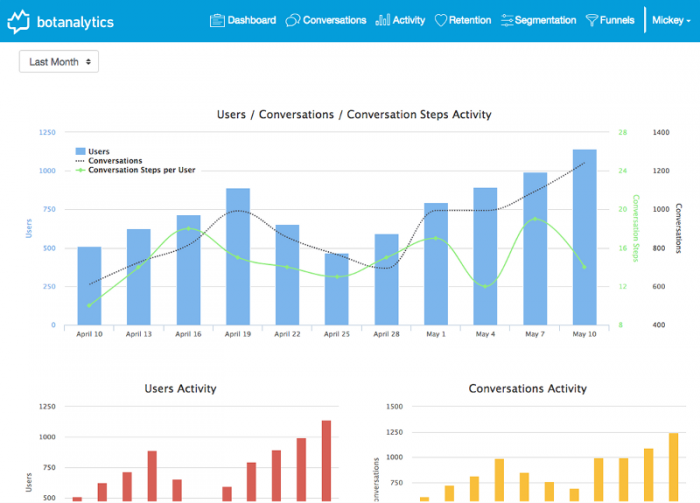Click the Segmentation sliders icon
700x503 pixels.
(x=507, y=20)
